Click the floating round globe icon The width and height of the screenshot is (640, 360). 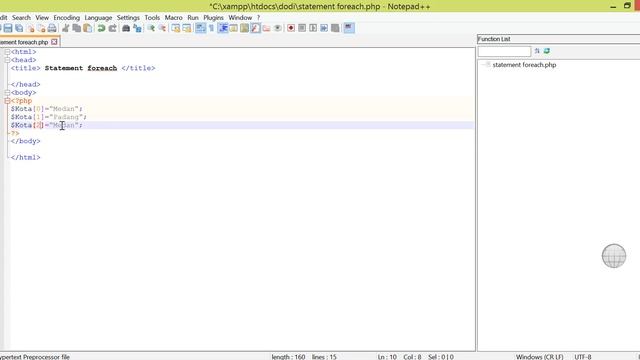[x=614, y=256]
